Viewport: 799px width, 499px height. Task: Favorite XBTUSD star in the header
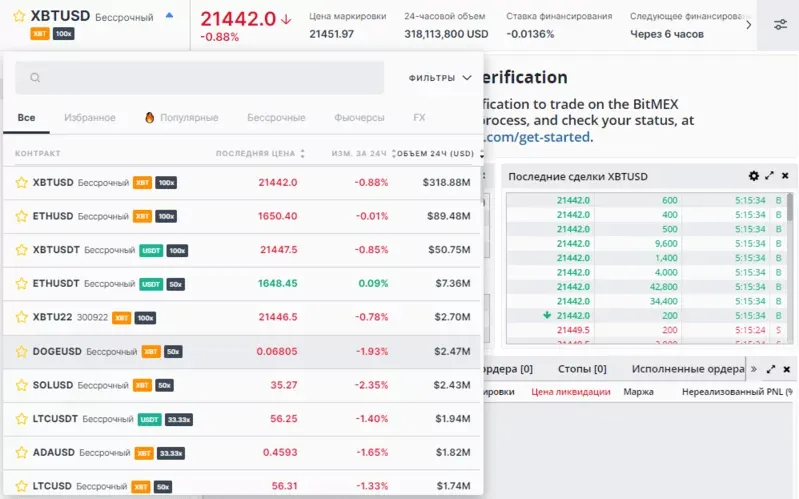[19, 16]
